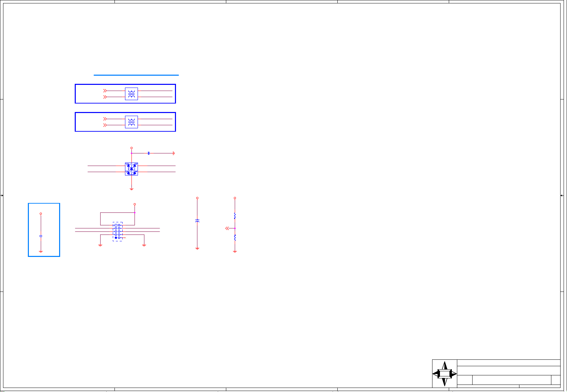Click the square pin of the header connector
This screenshot has height=392, width=567.
coord(116,225)
